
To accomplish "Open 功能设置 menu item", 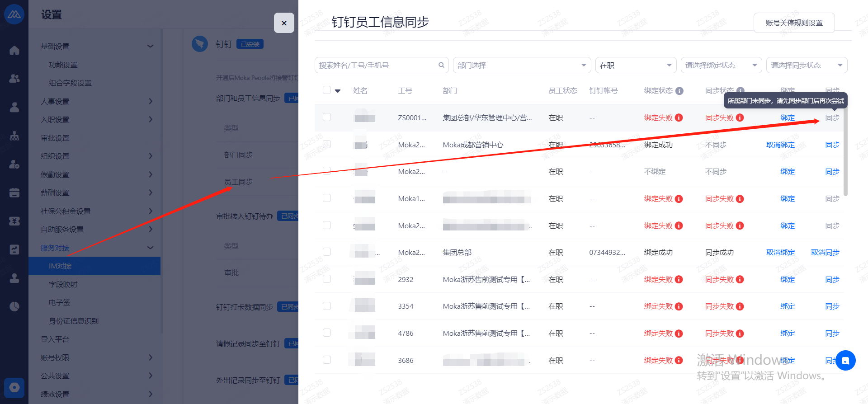I will point(63,65).
